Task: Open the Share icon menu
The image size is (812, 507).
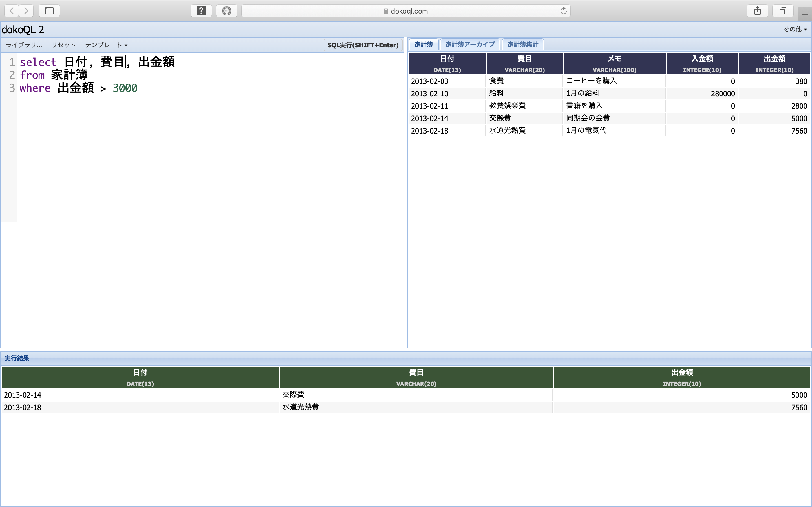Action: click(x=757, y=11)
